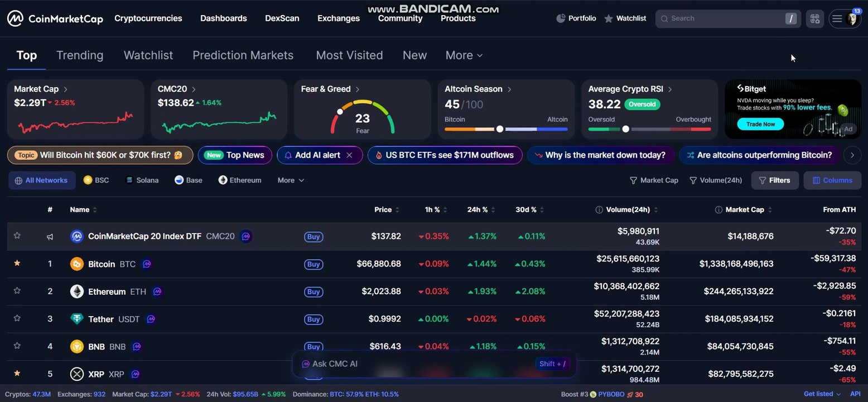This screenshot has width=868, height=402.
Task: Switch to the Prediction Markets tab
Action: (x=243, y=55)
